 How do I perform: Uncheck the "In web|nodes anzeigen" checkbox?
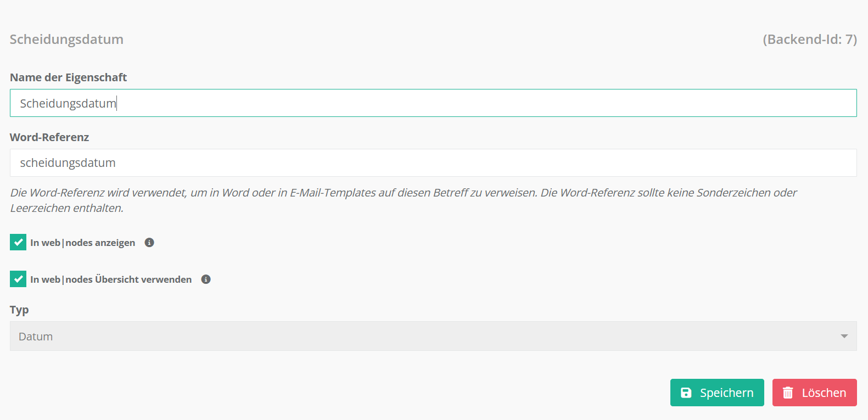click(x=18, y=243)
